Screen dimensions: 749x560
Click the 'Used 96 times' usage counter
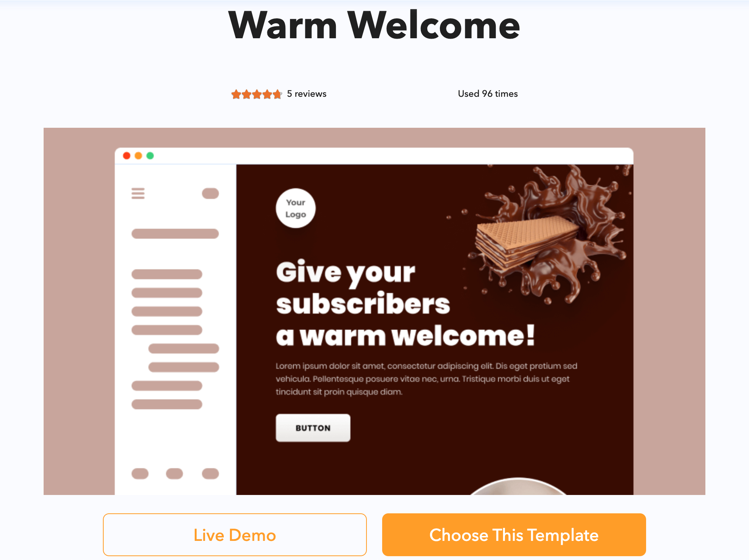[488, 94]
